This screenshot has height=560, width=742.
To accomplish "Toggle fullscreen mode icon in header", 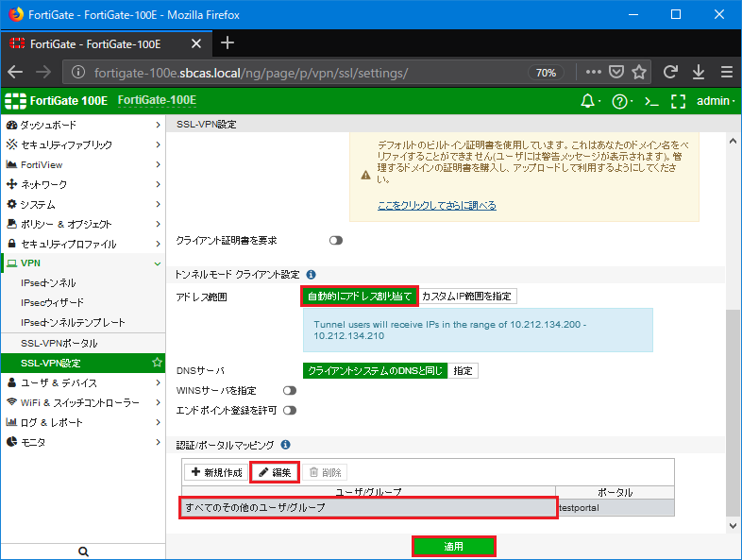I will [x=678, y=101].
